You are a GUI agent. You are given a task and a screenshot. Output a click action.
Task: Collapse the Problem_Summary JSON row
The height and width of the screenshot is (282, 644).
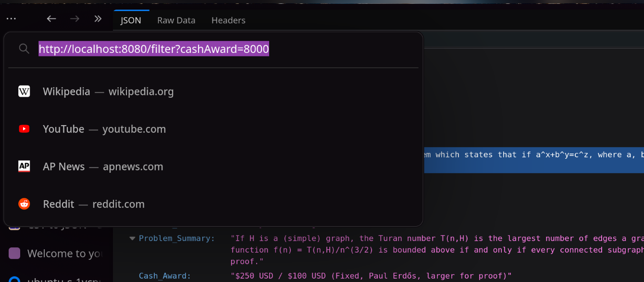[x=132, y=238]
